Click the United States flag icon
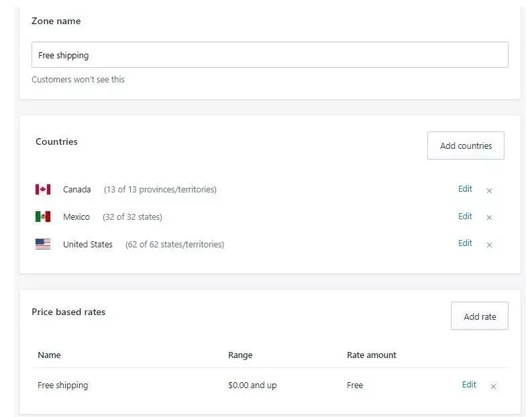The height and width of the screenshot is (417, 532). coord(43,244)
